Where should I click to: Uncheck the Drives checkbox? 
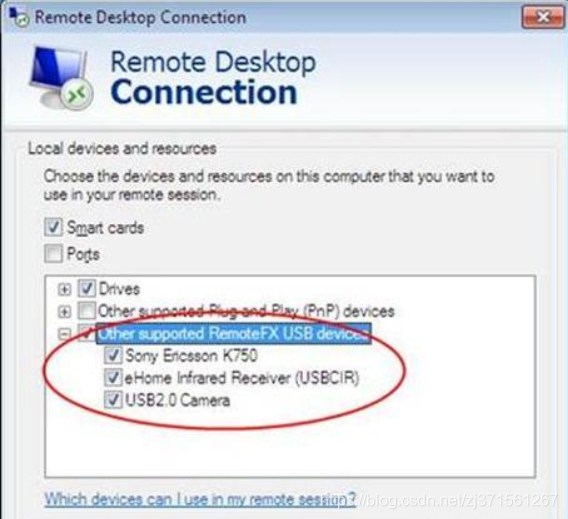[x=87, y=288]
